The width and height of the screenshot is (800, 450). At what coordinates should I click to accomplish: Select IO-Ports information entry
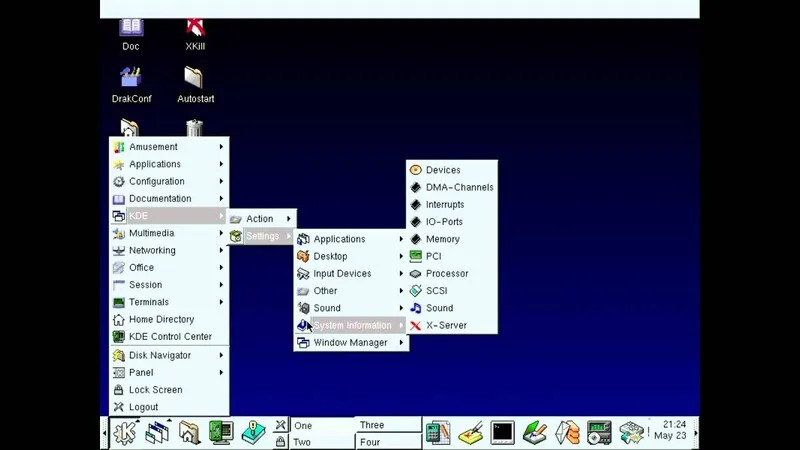point(452,222)
